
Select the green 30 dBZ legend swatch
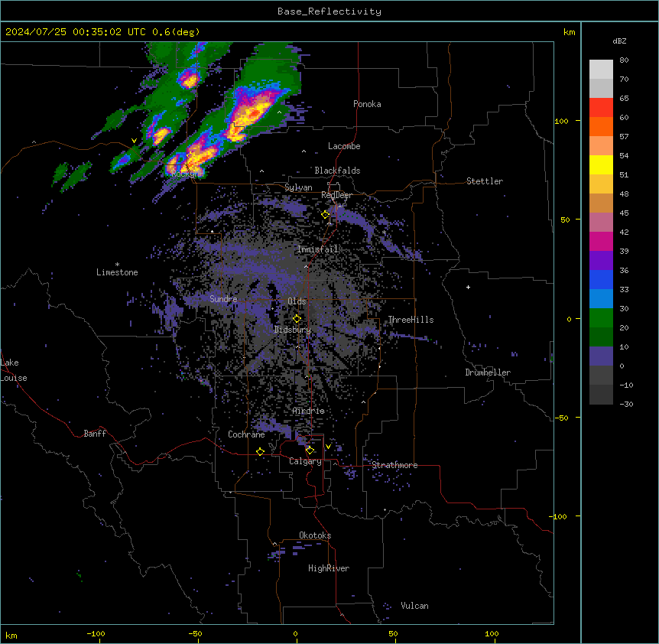coord(601,318)
